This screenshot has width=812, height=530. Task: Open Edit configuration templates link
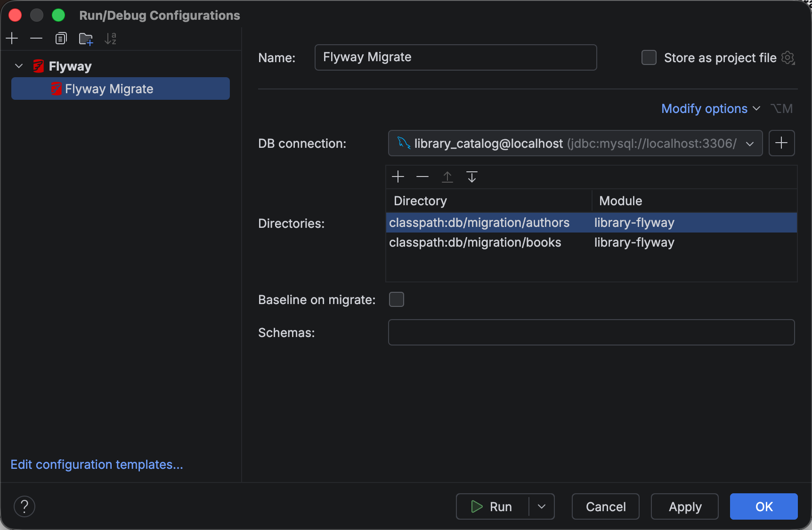coord(97,465)
